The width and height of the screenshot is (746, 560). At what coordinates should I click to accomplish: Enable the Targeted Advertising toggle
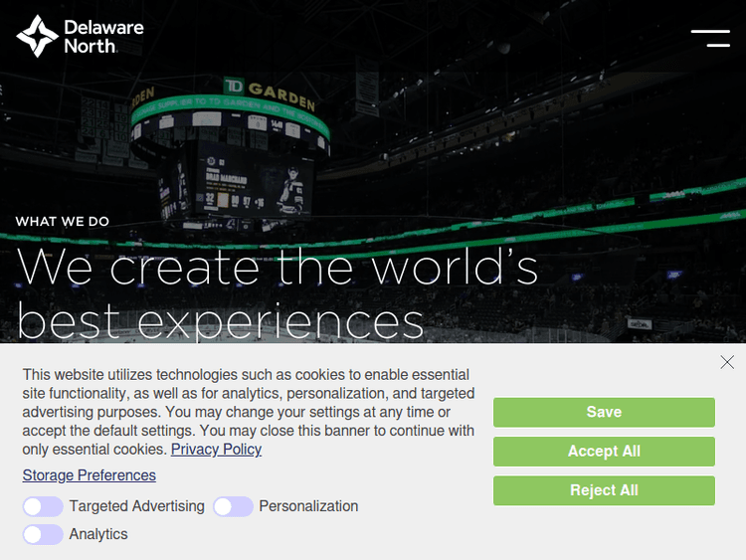43,506
